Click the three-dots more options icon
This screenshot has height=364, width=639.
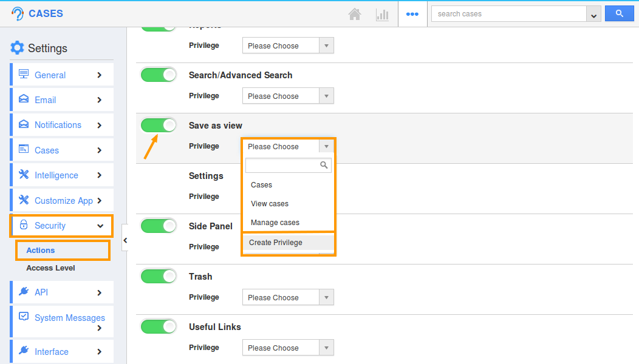click(x=412, y=14)
